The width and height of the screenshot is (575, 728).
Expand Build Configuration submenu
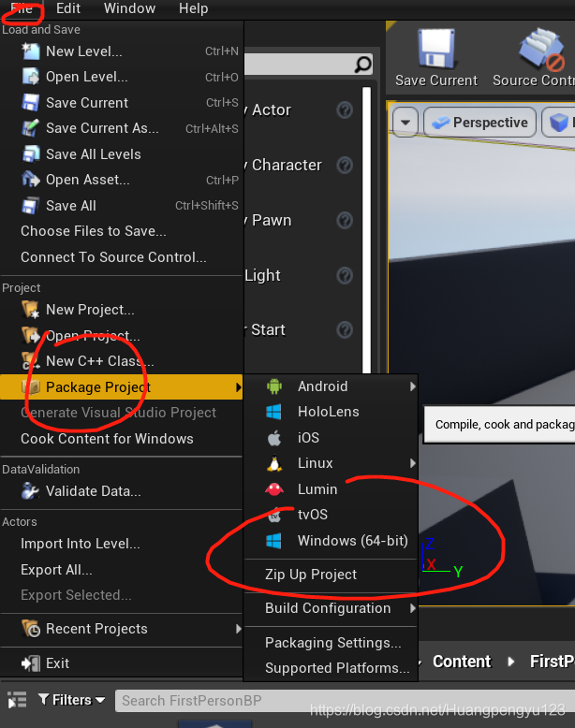pos(412,608)
